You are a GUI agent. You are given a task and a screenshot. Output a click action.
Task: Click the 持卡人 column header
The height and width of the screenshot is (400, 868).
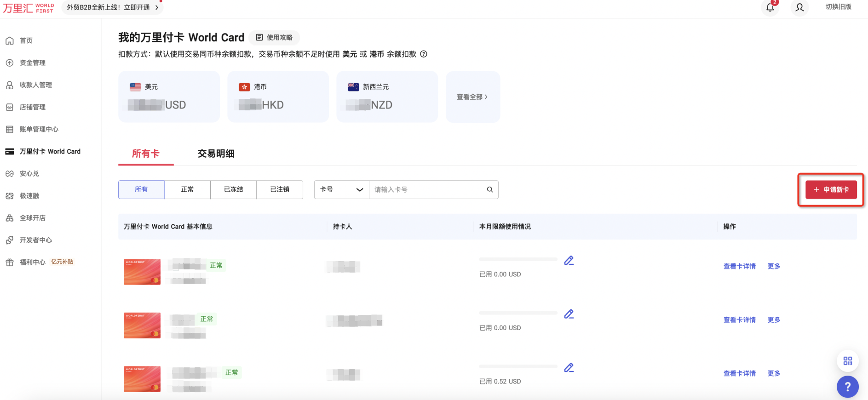pyautogui.click(x=342, y=227)
